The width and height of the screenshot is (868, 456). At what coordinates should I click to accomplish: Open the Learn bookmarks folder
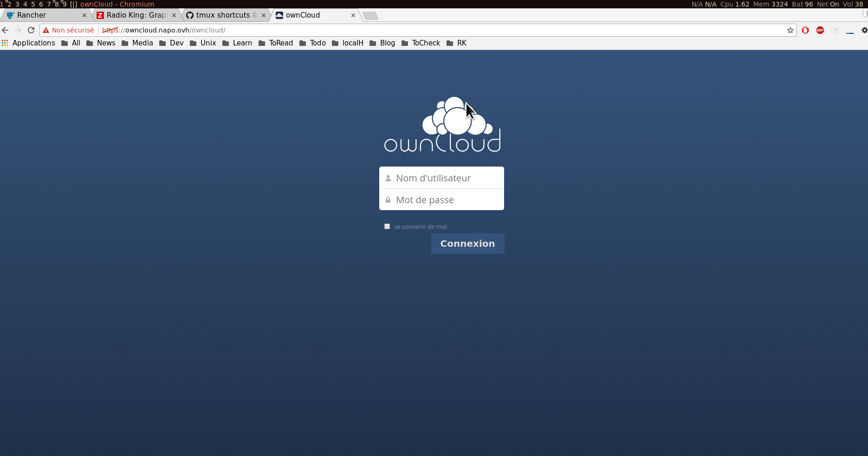point(237,43)
